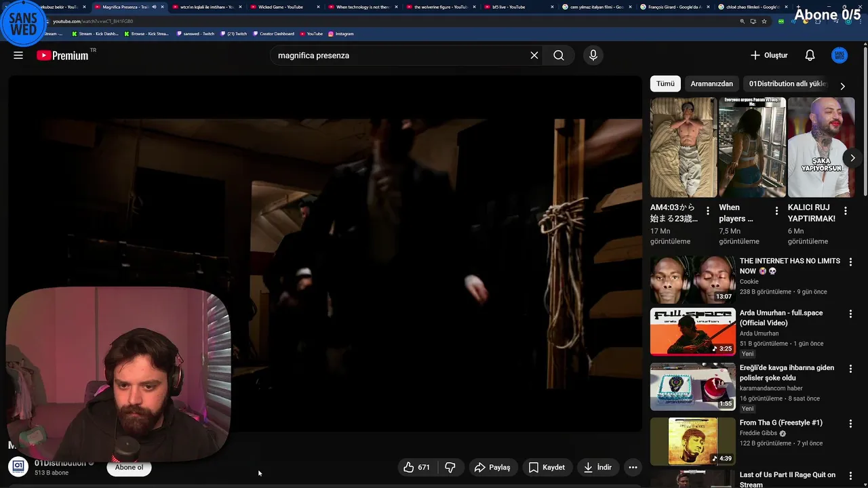
Task: Open 'Creator Dashboard' bookmark
Action: 273,33
